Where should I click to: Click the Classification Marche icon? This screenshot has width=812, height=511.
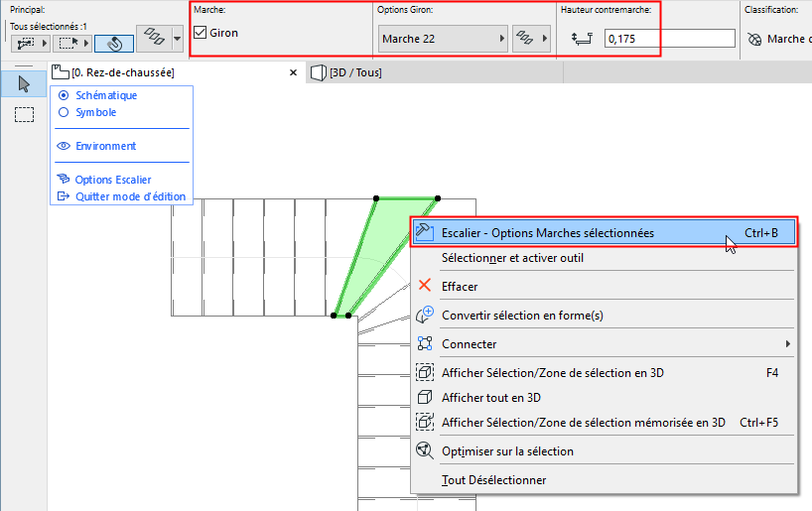tap(754, 39)
